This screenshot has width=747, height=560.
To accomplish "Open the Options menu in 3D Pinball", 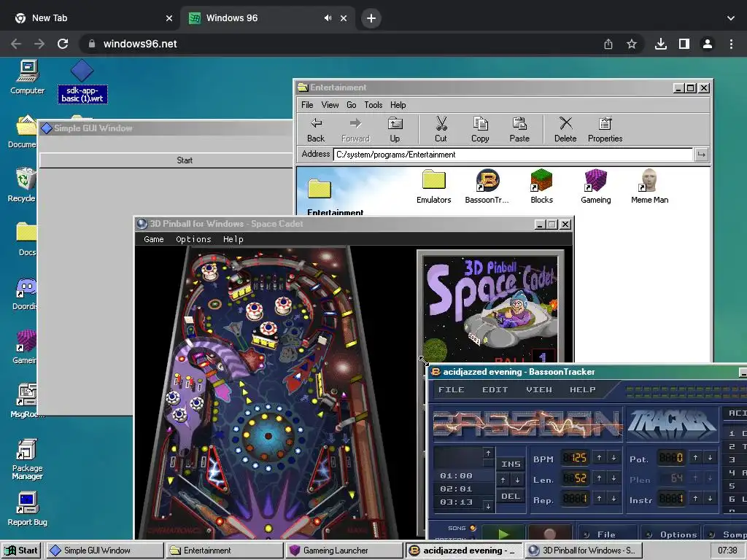I will [x=193, y=239].
